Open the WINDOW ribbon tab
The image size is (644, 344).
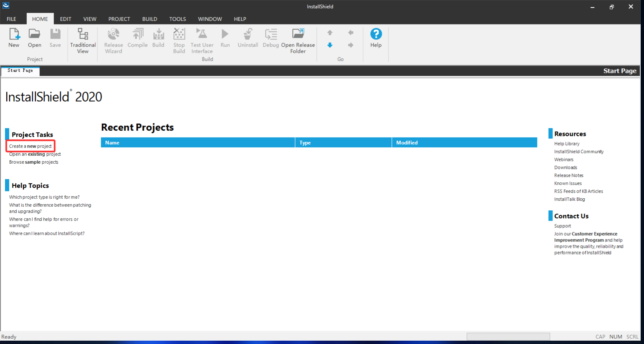tap(210, 19)
